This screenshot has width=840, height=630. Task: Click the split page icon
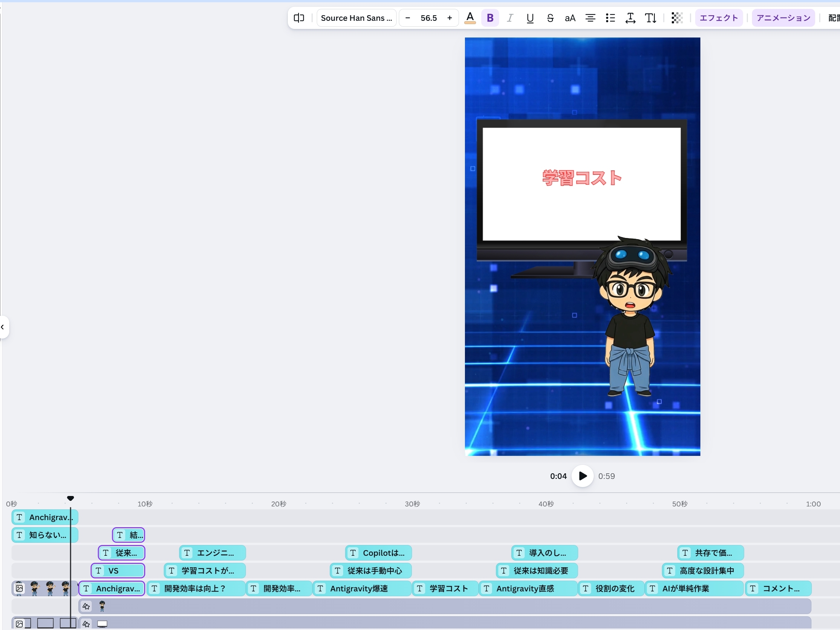point(299,18)
